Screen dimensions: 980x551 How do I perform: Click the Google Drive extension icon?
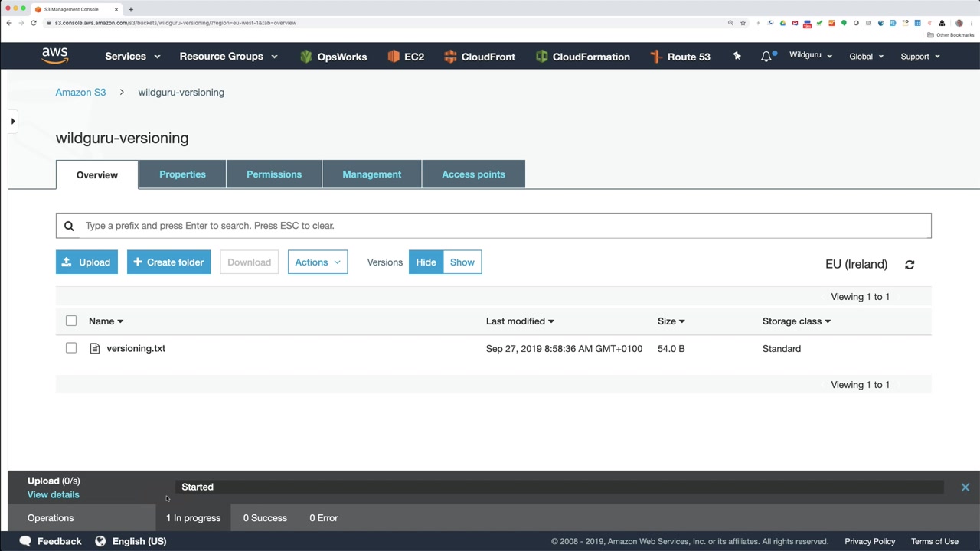[782, 23]
